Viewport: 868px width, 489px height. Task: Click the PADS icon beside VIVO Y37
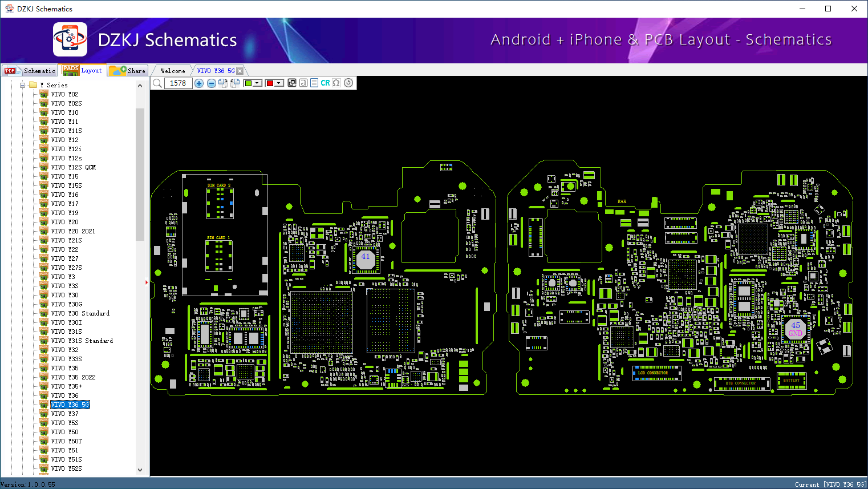pos(44,414)
